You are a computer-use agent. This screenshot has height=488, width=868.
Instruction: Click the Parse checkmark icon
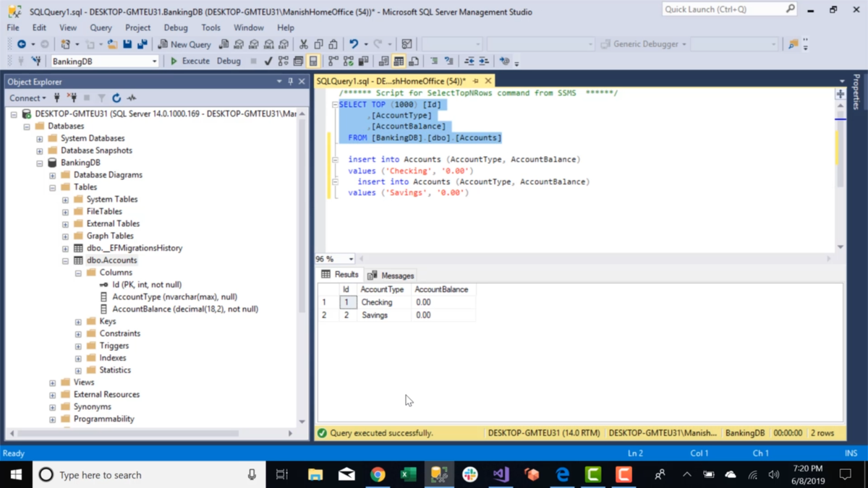coord(268,61)
